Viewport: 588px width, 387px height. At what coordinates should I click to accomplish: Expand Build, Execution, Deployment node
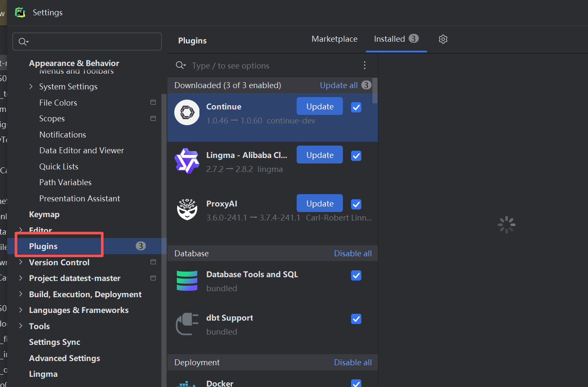click(20, 294)
